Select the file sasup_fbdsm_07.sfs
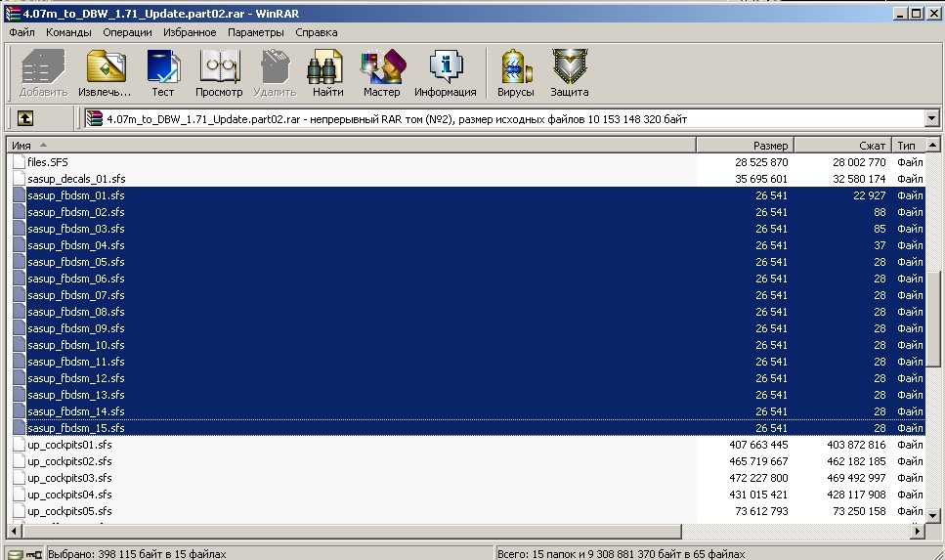Viewport: 945px width, 560px height. pos(76,295)
